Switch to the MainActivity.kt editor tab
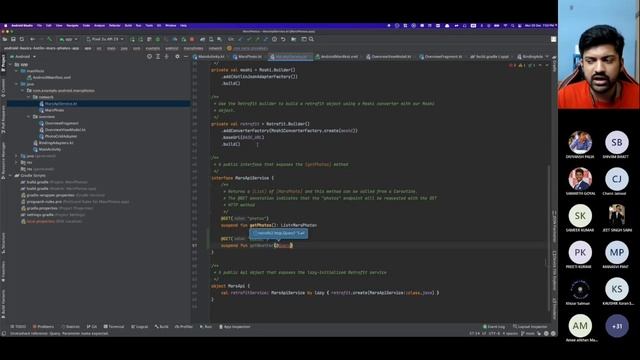 (209, 57)
